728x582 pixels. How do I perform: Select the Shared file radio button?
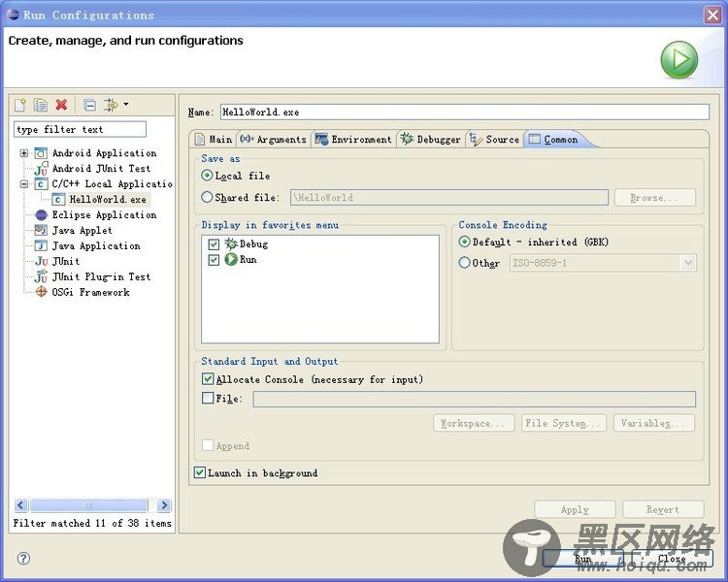point(207,197)
